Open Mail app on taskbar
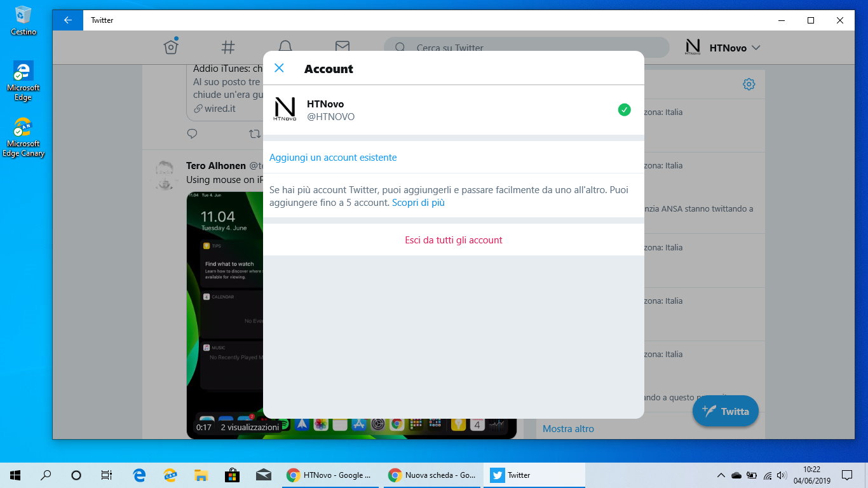This screenshot has width=868, height=488. [263, 475]
